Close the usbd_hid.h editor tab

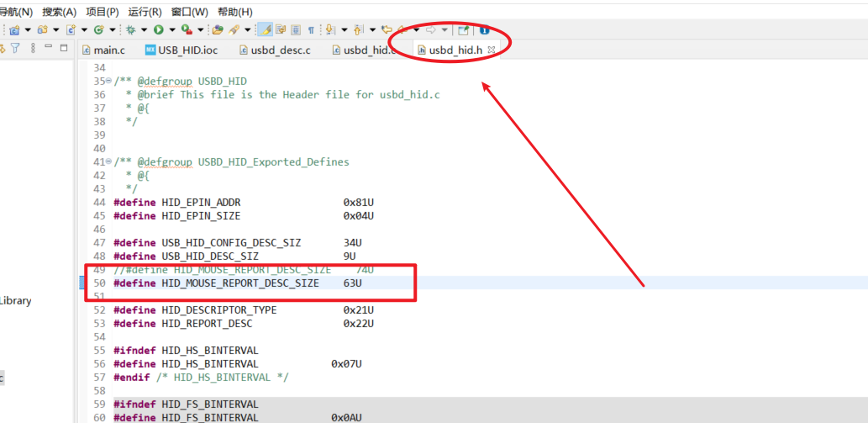(491, 50)
